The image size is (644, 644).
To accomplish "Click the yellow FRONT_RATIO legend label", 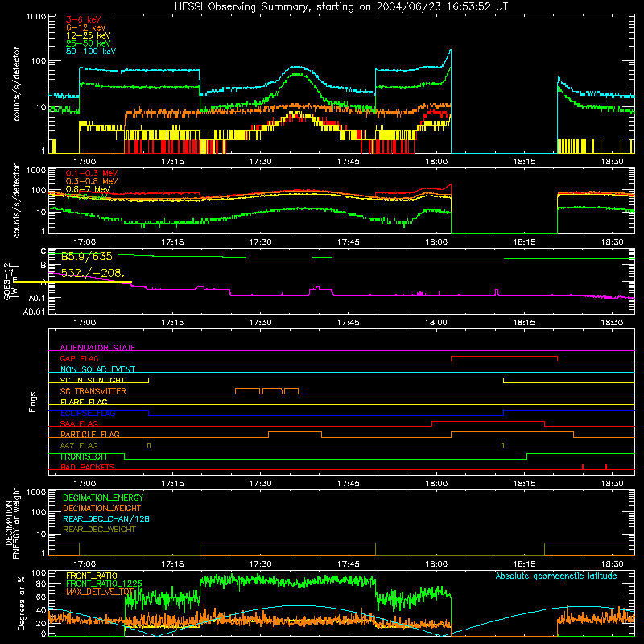I will [x=92, y=576].
